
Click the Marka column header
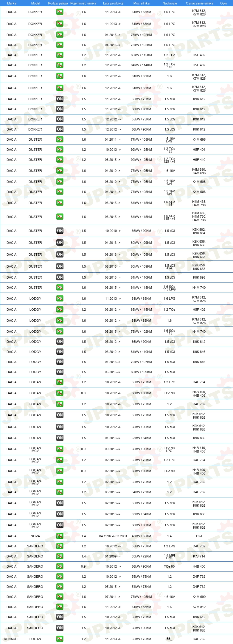[x=12, y=3]
